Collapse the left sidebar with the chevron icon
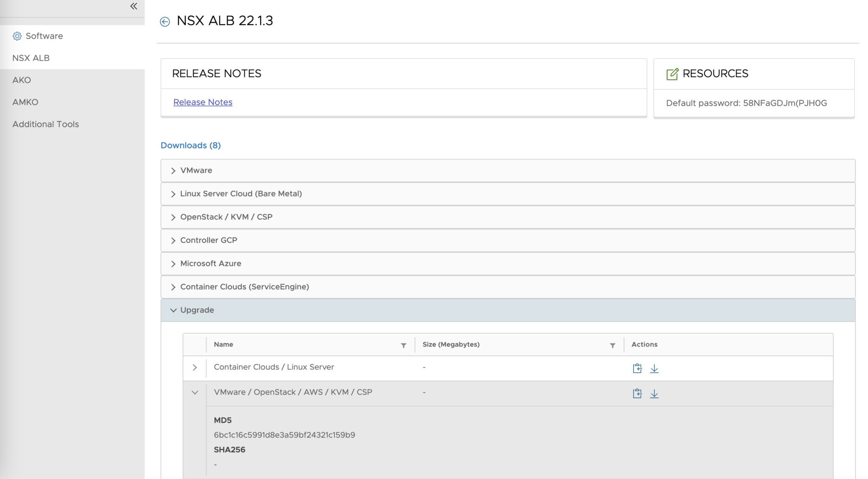The width and height of the screenshot is (868, 479). coord(133,6)
